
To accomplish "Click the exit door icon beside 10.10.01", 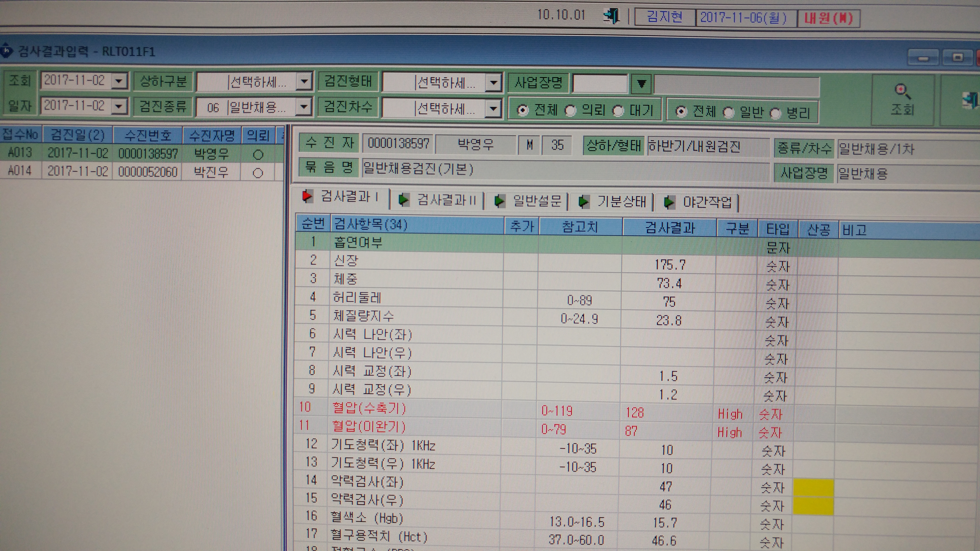I will (x=611, y=16).
